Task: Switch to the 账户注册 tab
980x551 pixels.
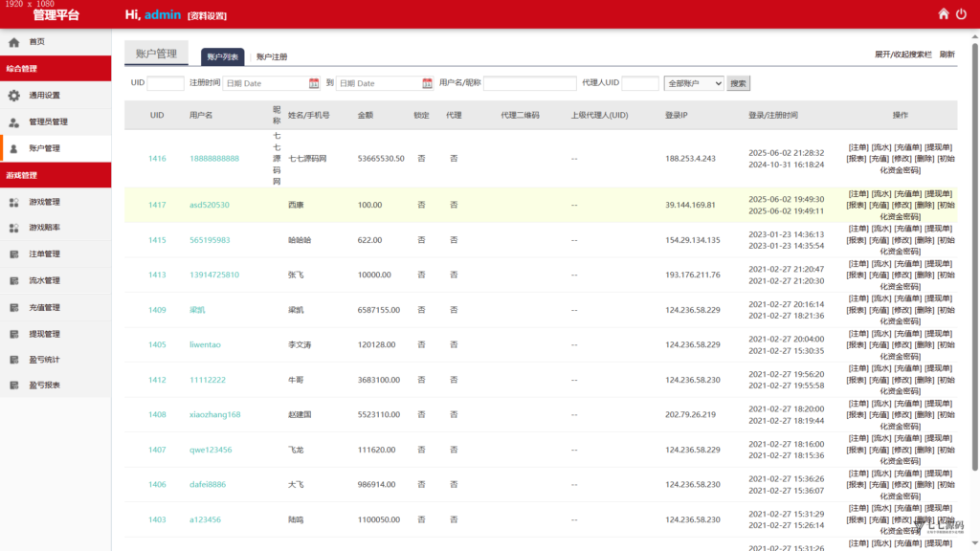Action: coord(272,56)
